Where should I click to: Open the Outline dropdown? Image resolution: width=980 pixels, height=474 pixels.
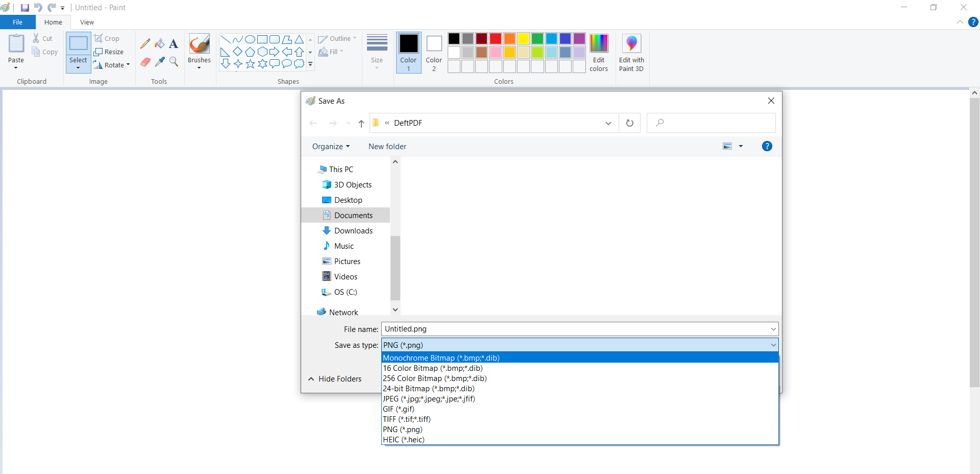click(337, 39)
